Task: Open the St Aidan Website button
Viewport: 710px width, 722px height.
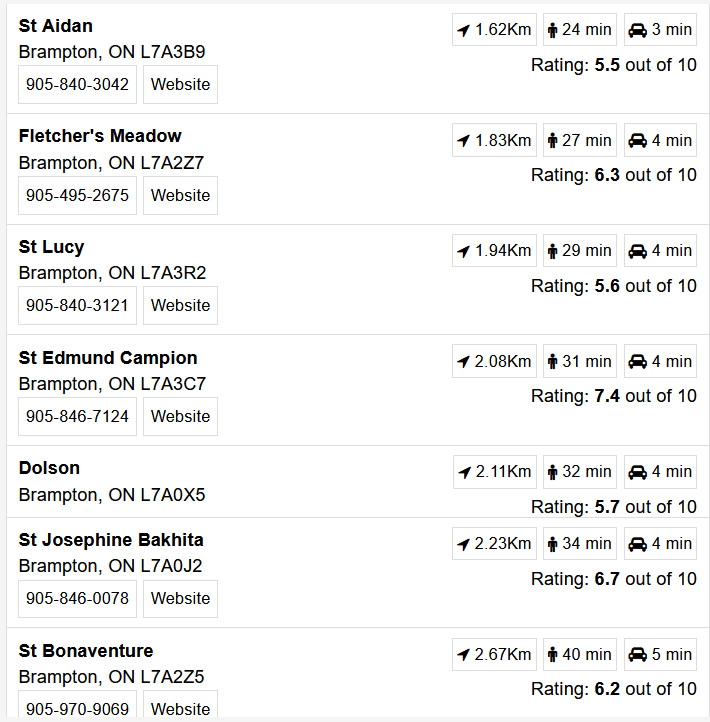Action: pos(180,84)
